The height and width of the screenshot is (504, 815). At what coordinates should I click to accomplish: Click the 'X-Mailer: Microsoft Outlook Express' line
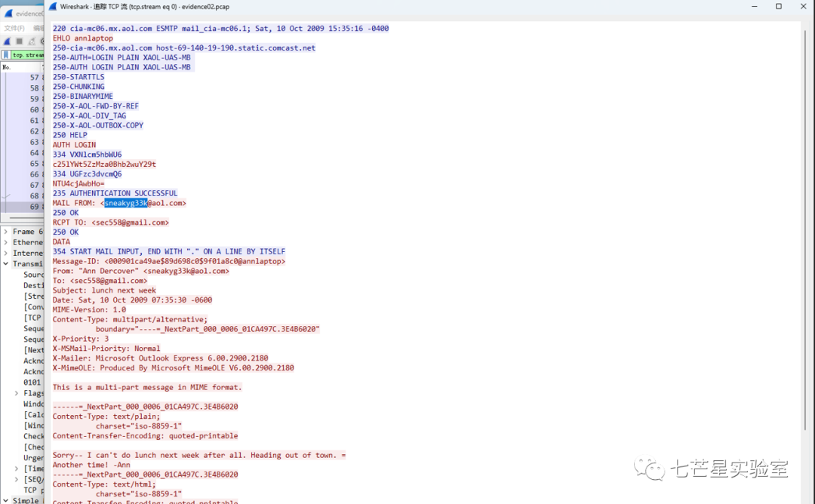click(x=160, y=358)
